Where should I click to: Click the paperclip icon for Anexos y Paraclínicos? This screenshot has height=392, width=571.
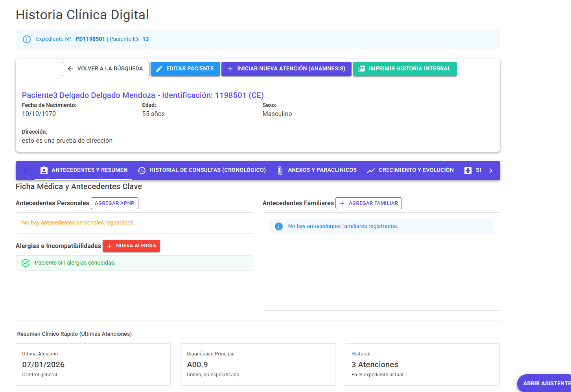click(x=280, y=171)
